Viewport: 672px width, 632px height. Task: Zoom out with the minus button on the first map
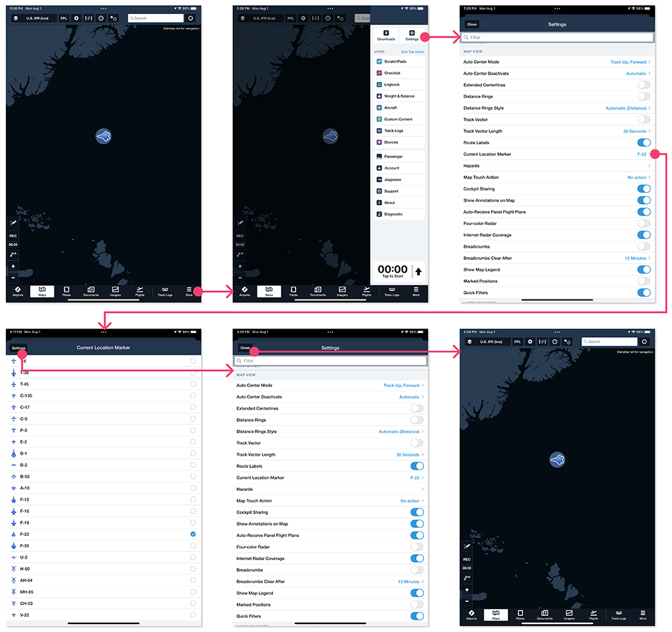coord(13,277)
